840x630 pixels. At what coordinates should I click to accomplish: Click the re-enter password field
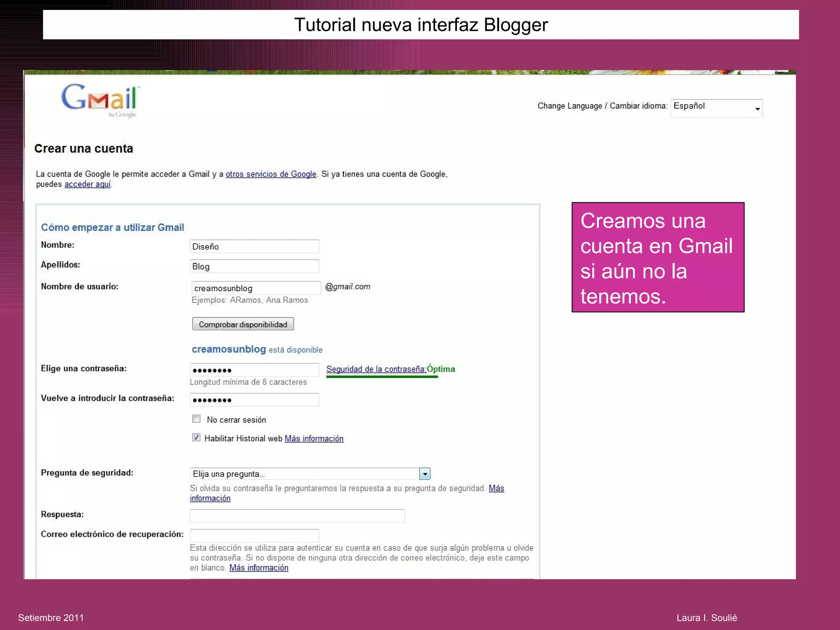click(254, 400)
